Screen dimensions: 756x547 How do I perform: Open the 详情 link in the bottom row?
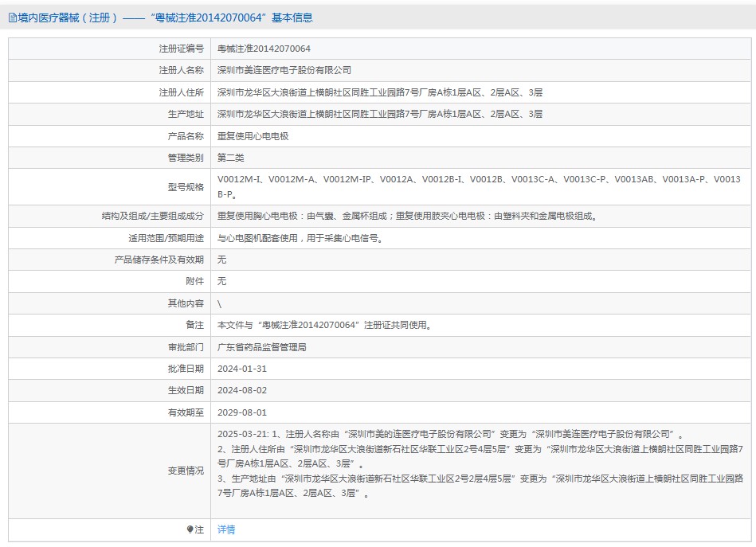226,529
